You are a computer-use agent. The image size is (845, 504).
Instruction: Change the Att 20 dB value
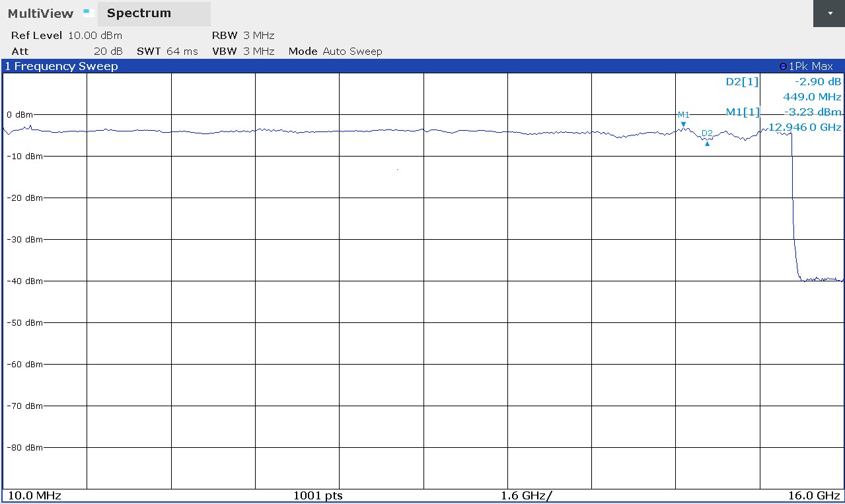coord(67,52)
